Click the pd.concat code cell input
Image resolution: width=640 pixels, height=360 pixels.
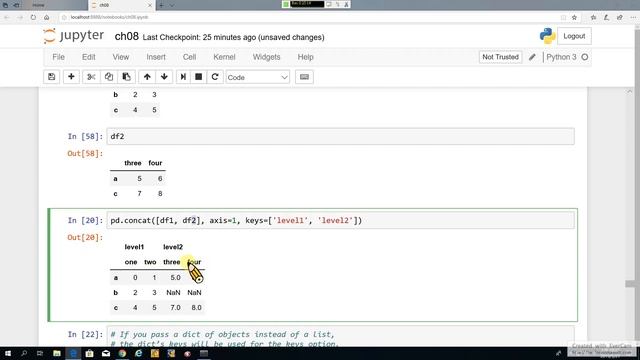(340, 220)
